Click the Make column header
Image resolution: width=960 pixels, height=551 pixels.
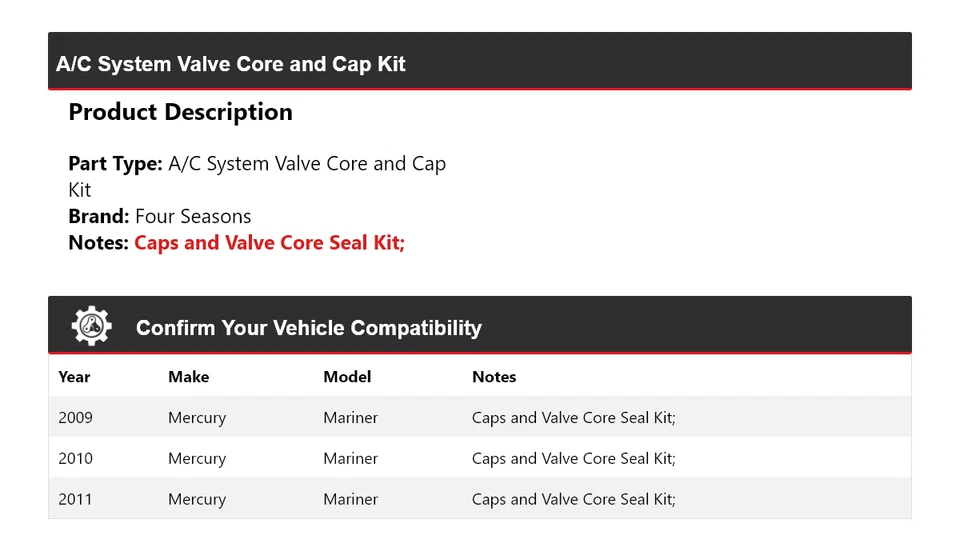188,377
